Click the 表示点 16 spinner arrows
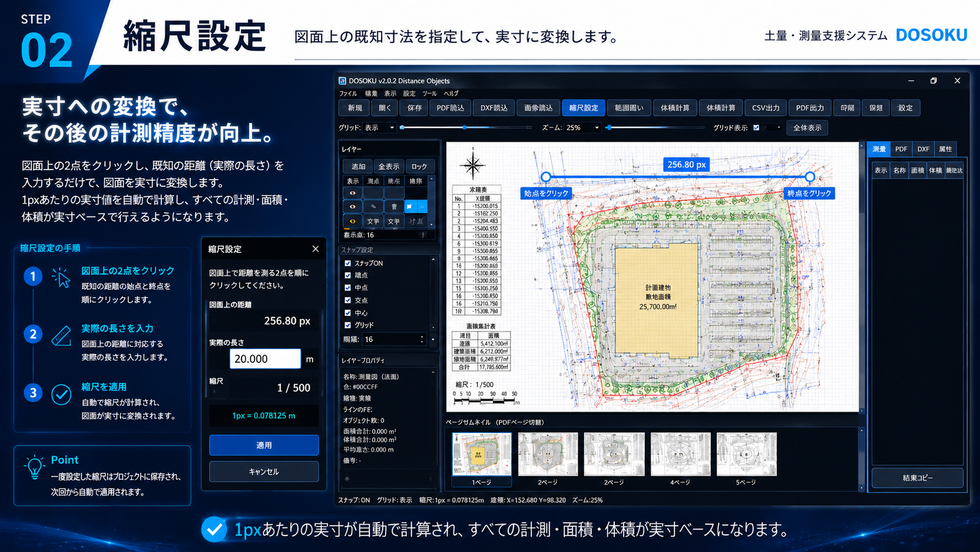Viewport: 980px width, 552px height. pyautogui.click(x=423, y=235)
